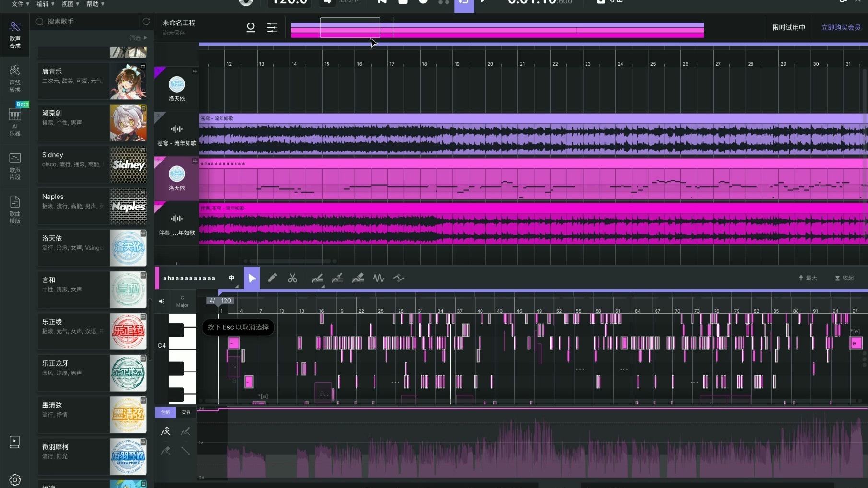Click the waveform icon on 伴奏 track
Viewport: 868px width, 488px height.
[x=177, y=218]
